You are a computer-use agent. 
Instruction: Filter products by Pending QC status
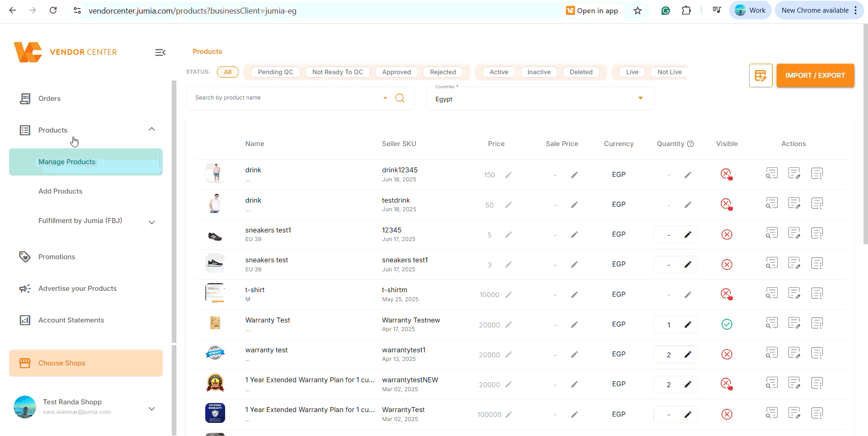pyautogui.click(x=275, y=72)
